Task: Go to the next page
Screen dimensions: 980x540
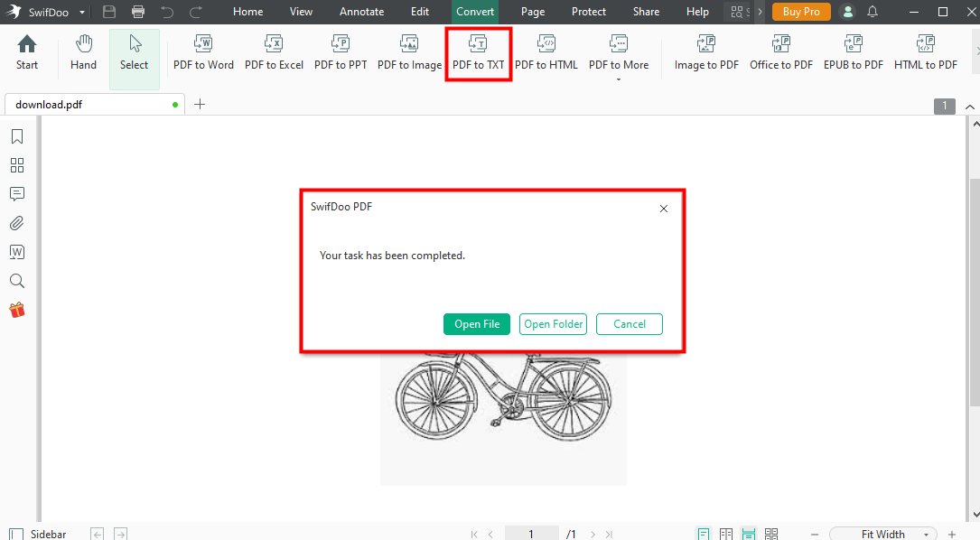Action: [593, 534]
